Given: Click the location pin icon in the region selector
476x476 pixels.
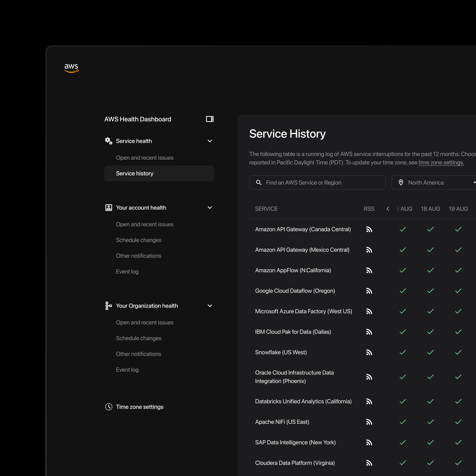Looking at the screenshot, I should tap(401, 182).
